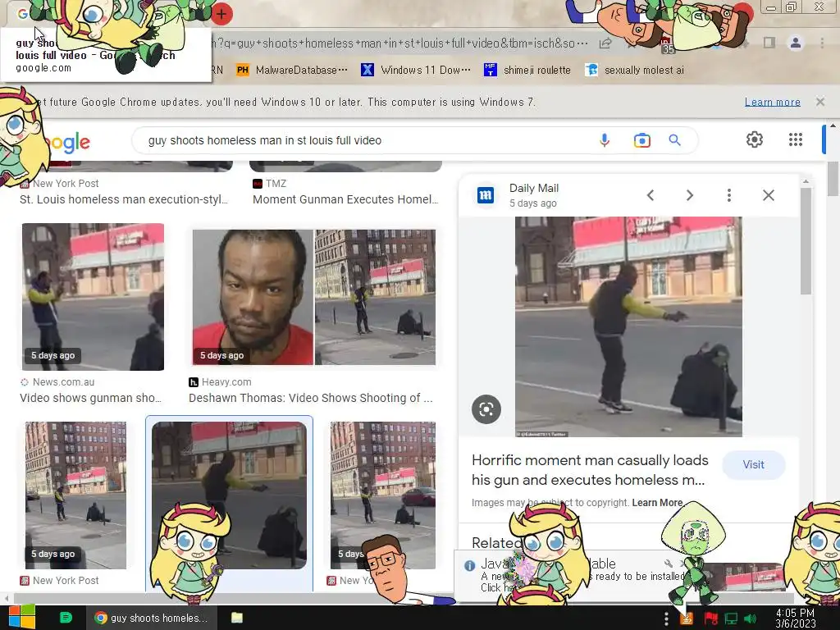840x630 pixels.
Task: Click the Visit button
Action: click(753, 464)
